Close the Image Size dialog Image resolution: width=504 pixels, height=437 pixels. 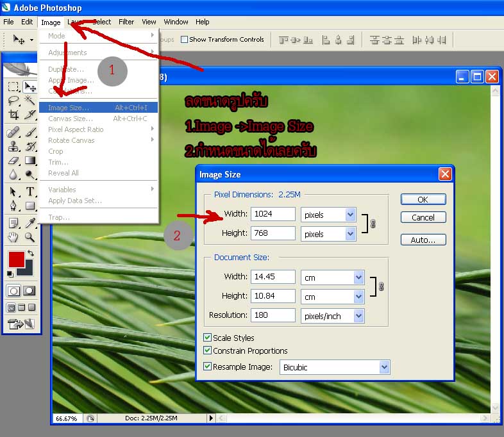pyautogui.click(x=445, y=174)
